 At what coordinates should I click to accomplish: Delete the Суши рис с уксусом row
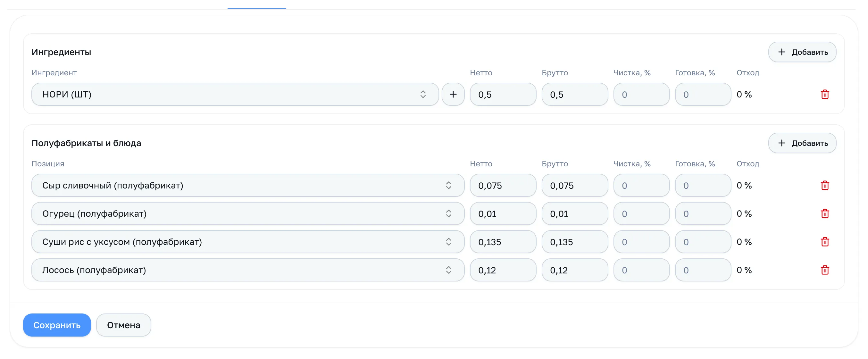[824, 242]
